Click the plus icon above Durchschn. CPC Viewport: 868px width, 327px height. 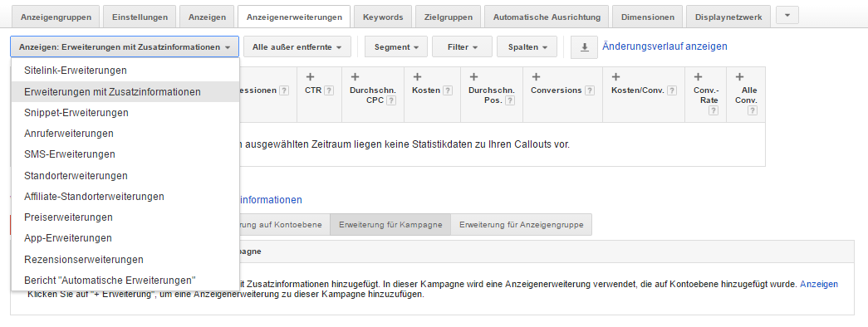(355, 77)
